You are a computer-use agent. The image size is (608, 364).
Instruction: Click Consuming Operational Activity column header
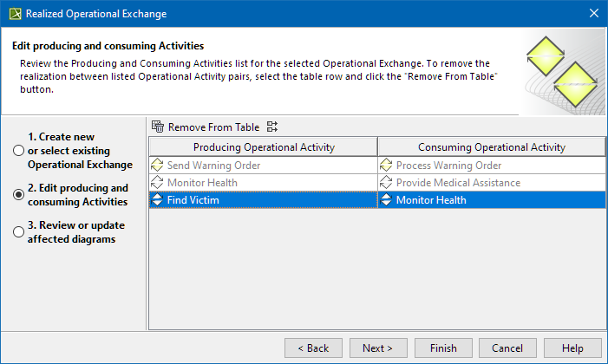click(491, 146)
